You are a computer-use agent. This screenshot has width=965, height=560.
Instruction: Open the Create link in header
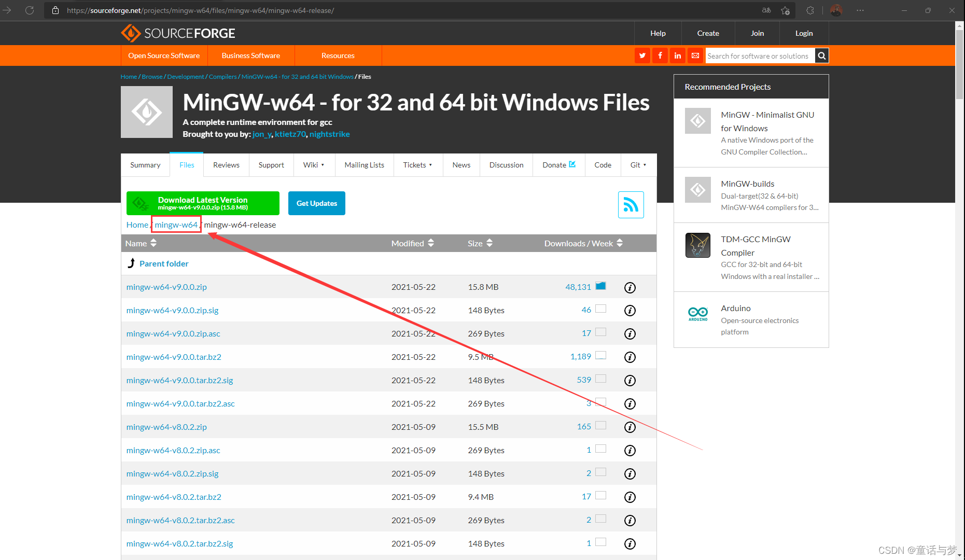tap(708, 33)
